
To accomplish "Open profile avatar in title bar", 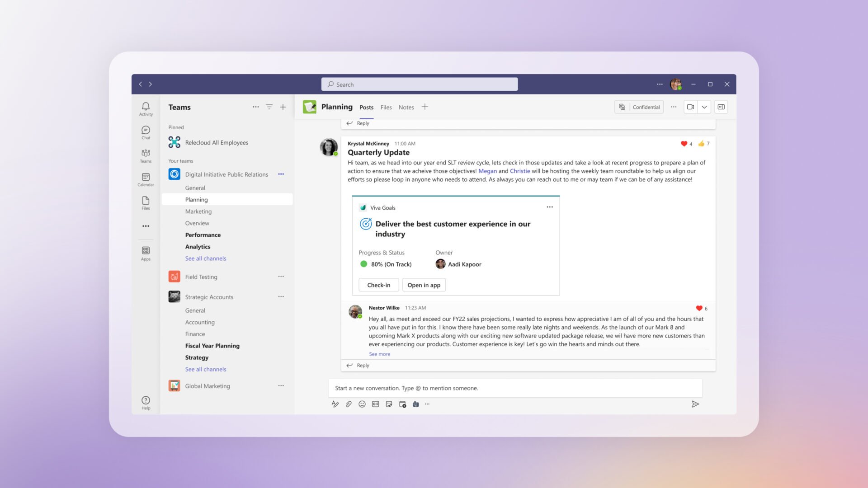I will click(x=676, y=84).
